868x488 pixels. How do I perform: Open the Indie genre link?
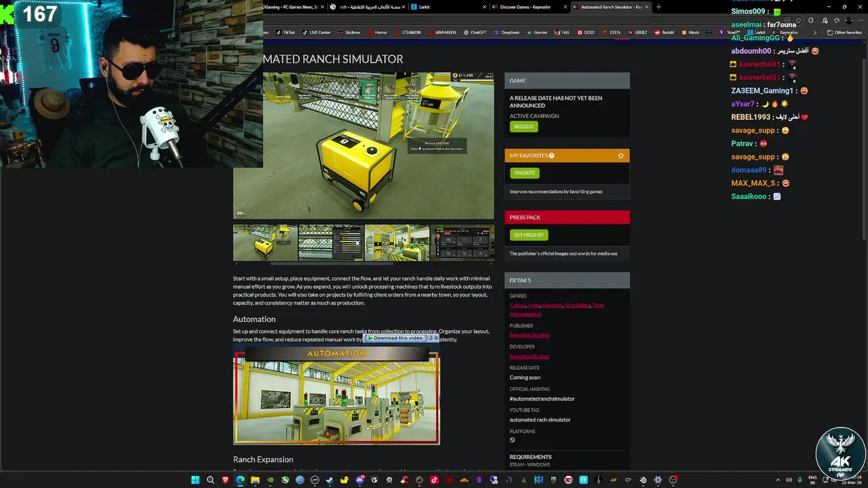point(534,305)
